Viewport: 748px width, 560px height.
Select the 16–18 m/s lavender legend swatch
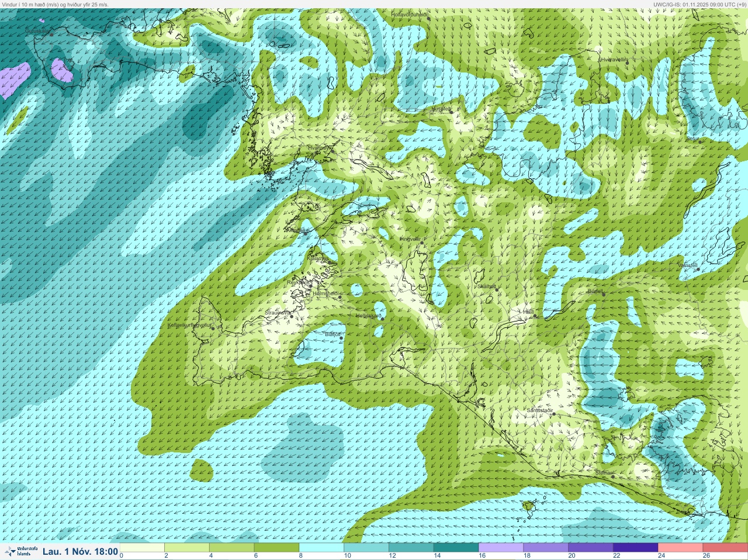(500, 547)
